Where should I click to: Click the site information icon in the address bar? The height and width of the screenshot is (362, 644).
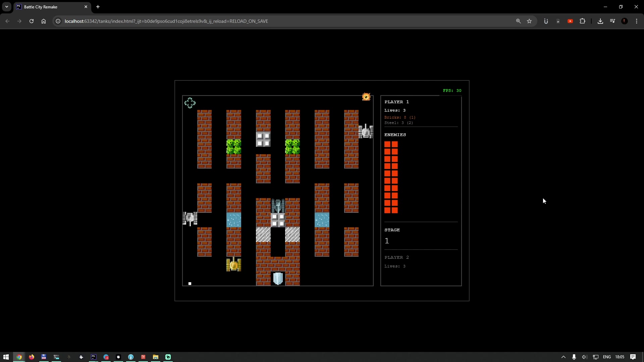[x=58, y=21]
